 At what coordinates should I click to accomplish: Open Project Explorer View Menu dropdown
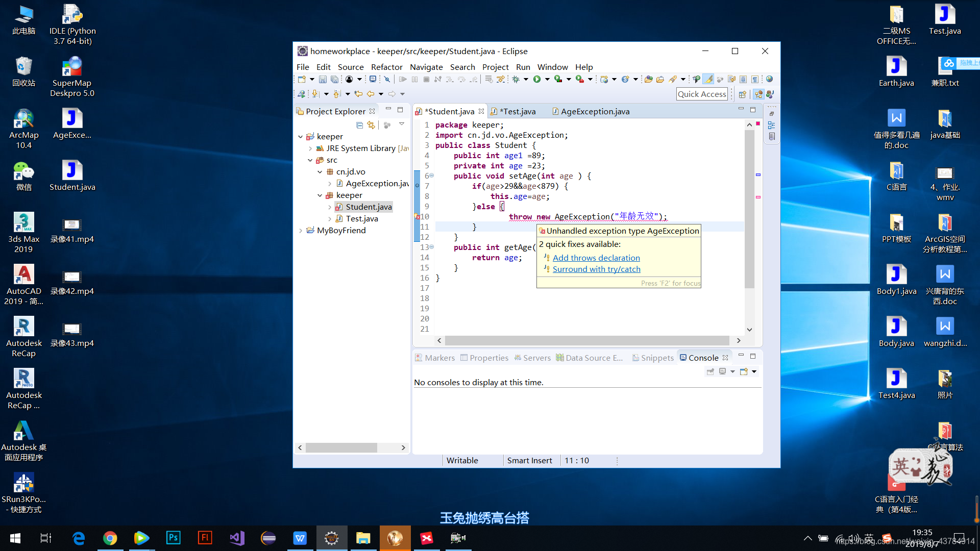pyautogui.click(x=402, y=124)
